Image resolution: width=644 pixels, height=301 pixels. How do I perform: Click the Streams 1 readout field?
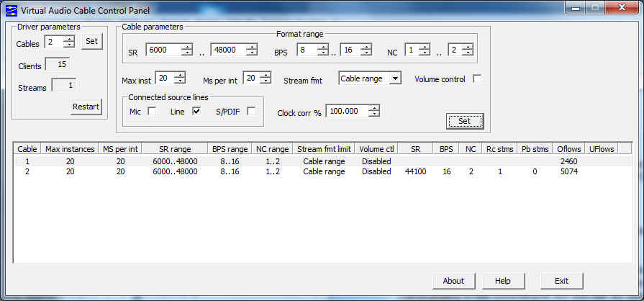63,86
